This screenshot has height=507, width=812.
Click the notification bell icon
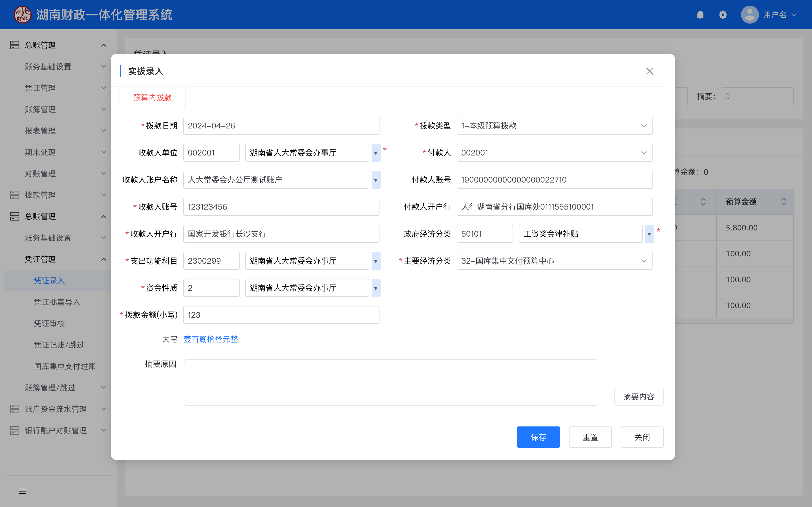pos(700,15)
